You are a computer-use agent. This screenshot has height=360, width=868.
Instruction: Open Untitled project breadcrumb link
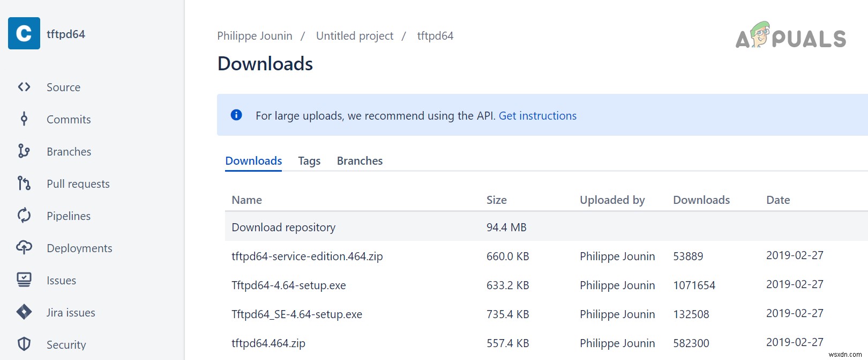coord(354,36)
